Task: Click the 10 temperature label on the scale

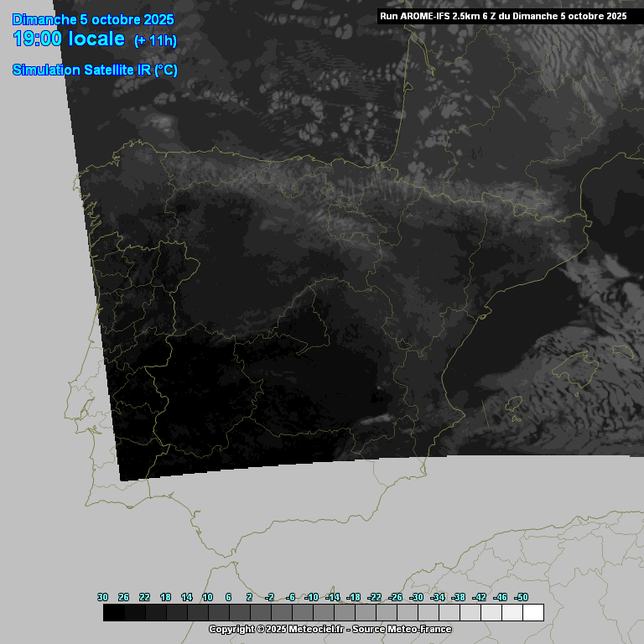Action: point(207,597)
